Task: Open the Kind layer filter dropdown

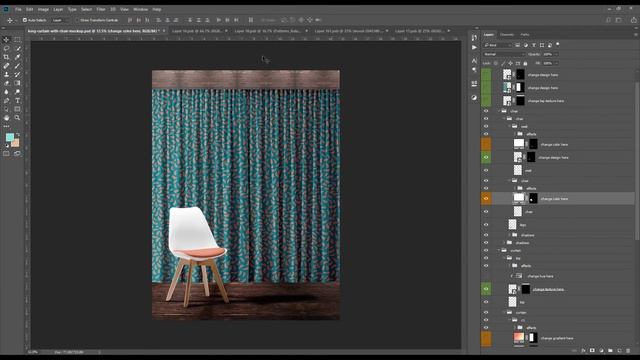Action: click(x=498, y=45)
